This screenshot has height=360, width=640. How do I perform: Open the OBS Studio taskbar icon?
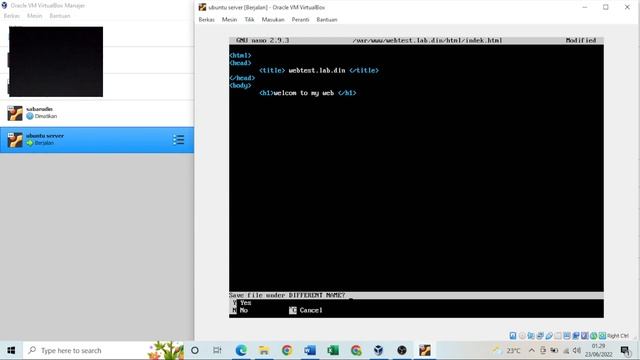point(402,350)
